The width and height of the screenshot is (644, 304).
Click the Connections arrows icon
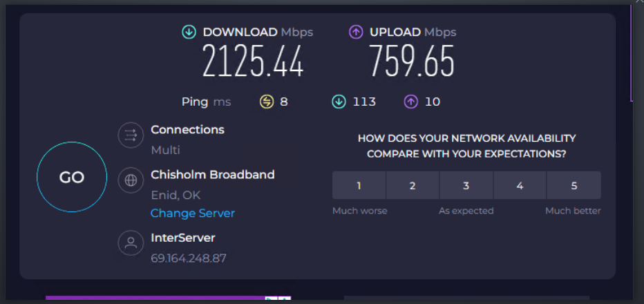130,136
